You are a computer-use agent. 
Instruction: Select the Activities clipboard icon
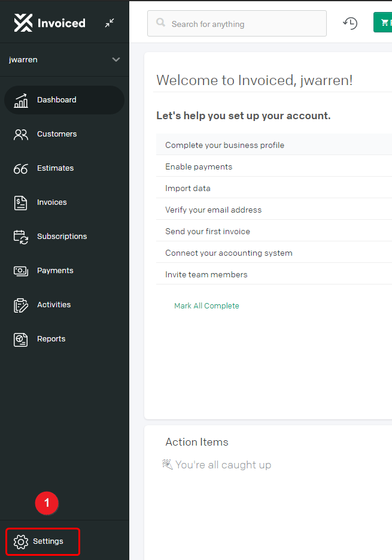21,305
